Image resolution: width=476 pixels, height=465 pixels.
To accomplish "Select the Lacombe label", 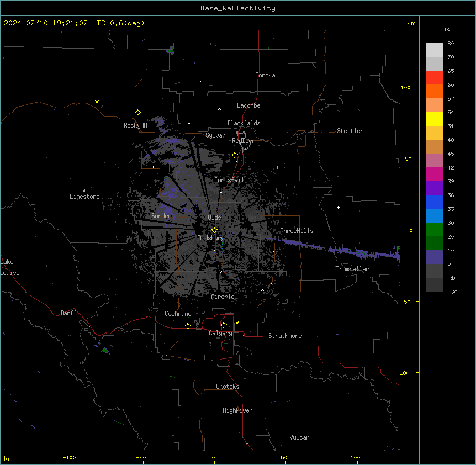I will pyautogui.click(x=248, y=105).
